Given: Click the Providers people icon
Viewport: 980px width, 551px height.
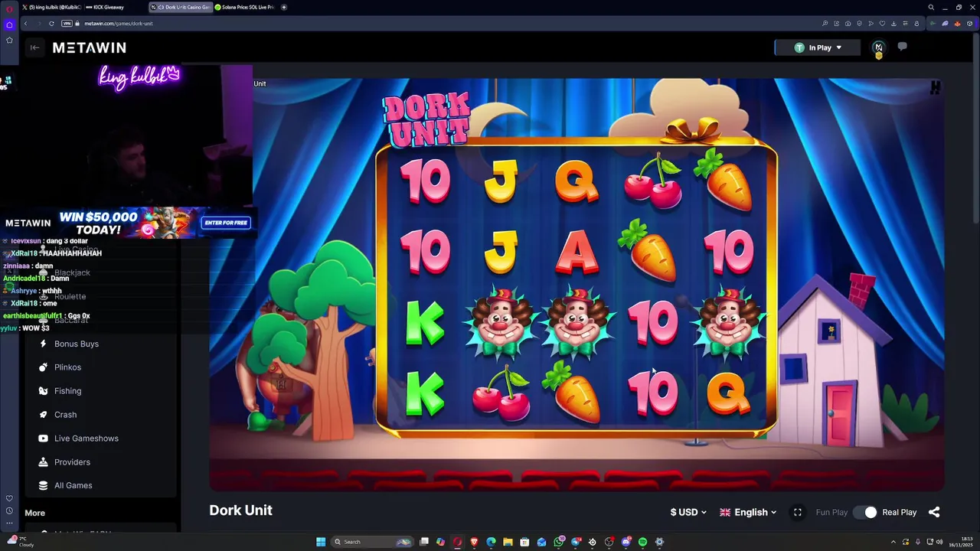Looking at the screenshot, I should [x=43, y=462].
